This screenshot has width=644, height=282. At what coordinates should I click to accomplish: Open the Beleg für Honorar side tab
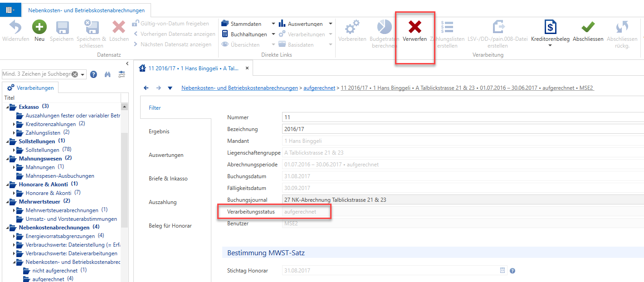(170, 226)
